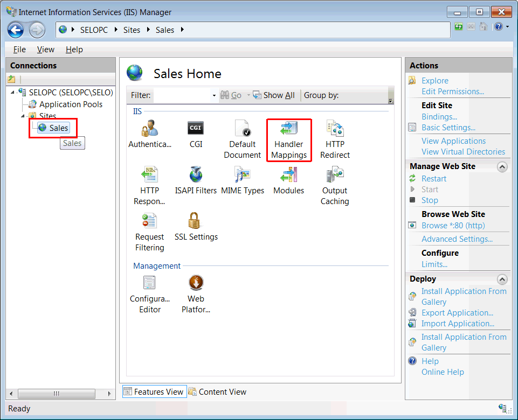Screen dimensions: 518x420
Task: Open Output Caching feature
Action: [335, 185]
